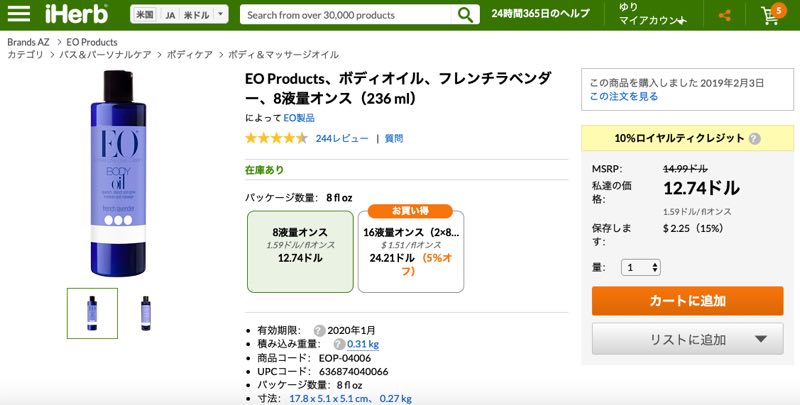Select the 16液量オンス two-pack option
Image resolution: width=800 pixels, height=405 pixels.
(410, 251)
